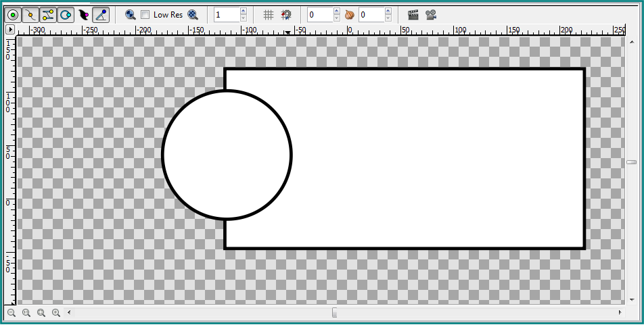Click the quality value input field
644x325 pixels.
227,15
